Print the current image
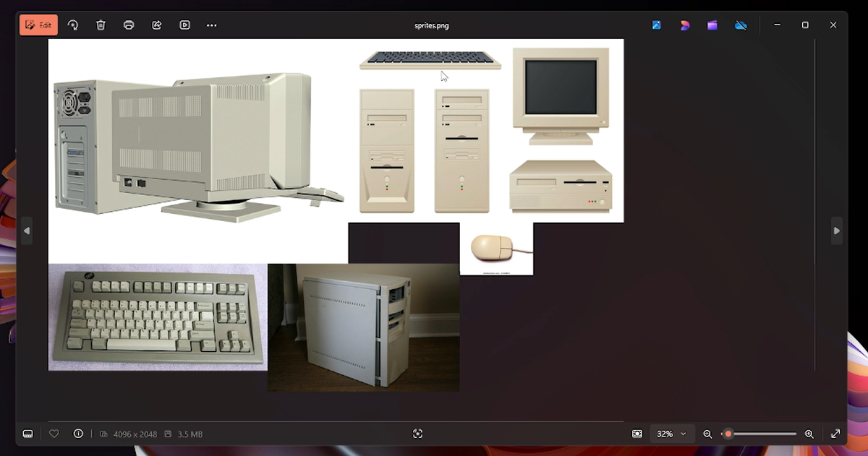This screenshot has height=456, width=868. [x=129, y=25]
